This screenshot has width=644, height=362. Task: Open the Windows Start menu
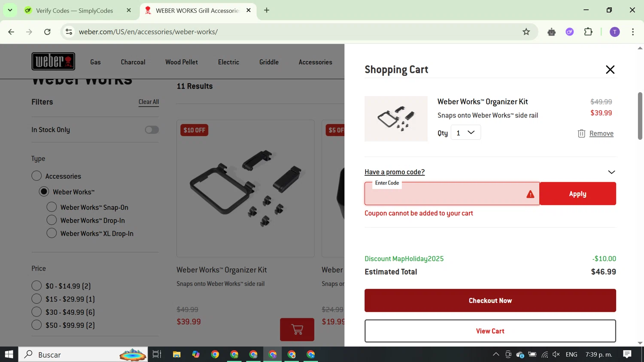[x=9, y=354]
